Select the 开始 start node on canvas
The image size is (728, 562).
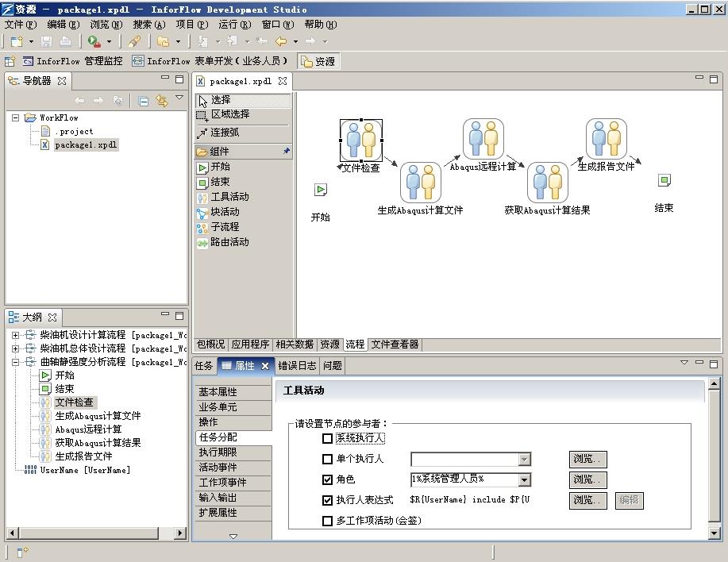point(321,190)
